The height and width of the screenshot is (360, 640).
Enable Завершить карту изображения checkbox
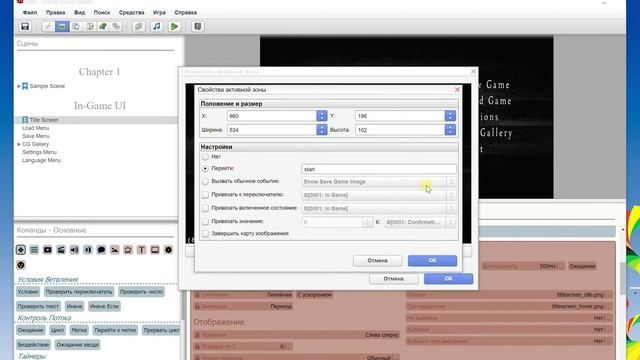205,233
